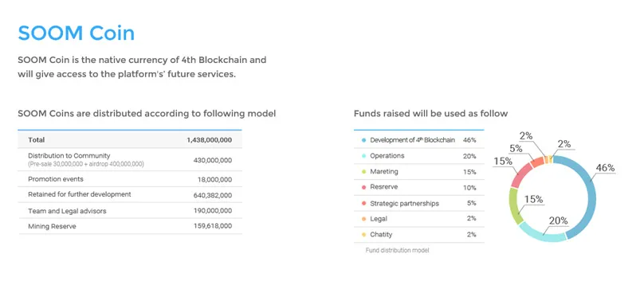Select the Distribution to Community row
This screenshot has width=644, height=289.
pos(130,160)
